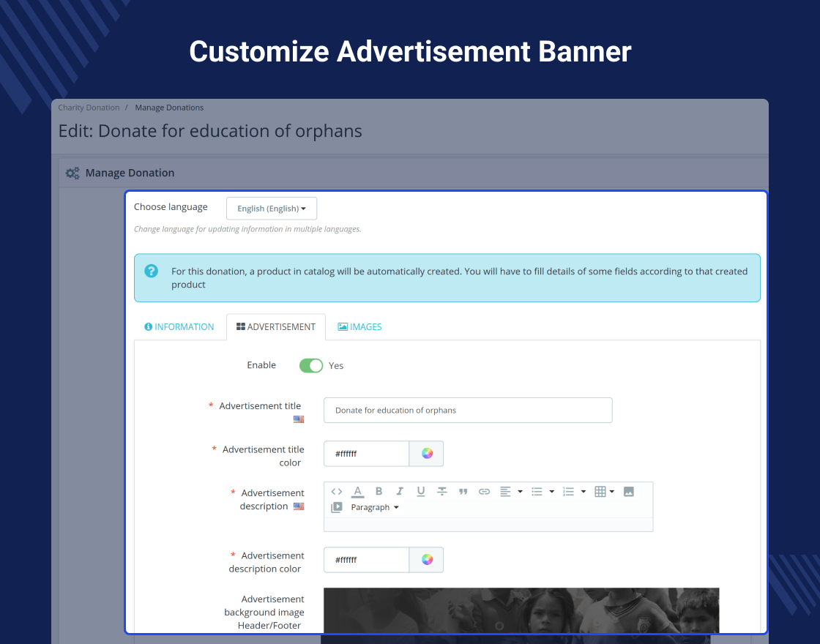Open the Charity Donation breadcrumb link

point(89,108)
